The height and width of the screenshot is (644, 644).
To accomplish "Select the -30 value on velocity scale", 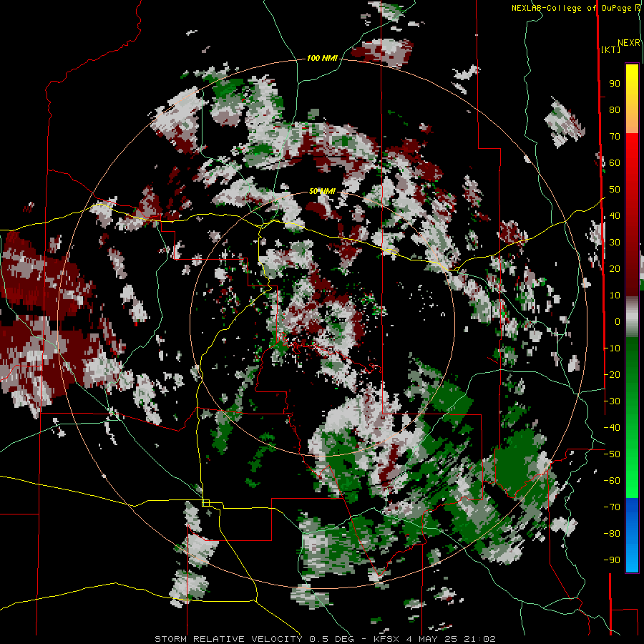I will tap(612, 401).
